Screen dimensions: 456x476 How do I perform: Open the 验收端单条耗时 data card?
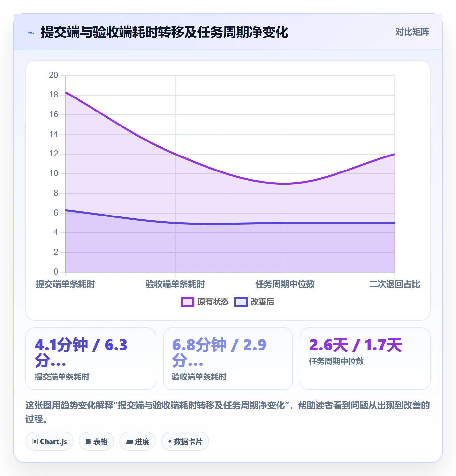click(228, 359)
